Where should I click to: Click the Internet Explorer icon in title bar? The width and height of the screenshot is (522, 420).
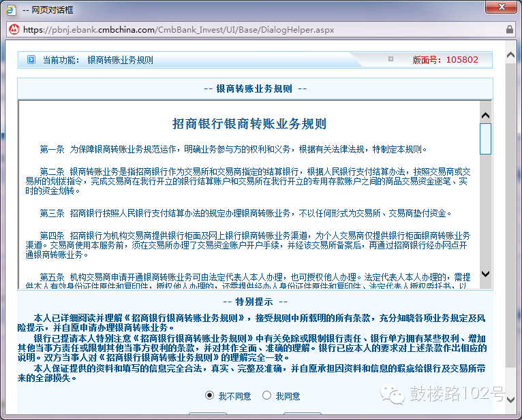[10, 10]
